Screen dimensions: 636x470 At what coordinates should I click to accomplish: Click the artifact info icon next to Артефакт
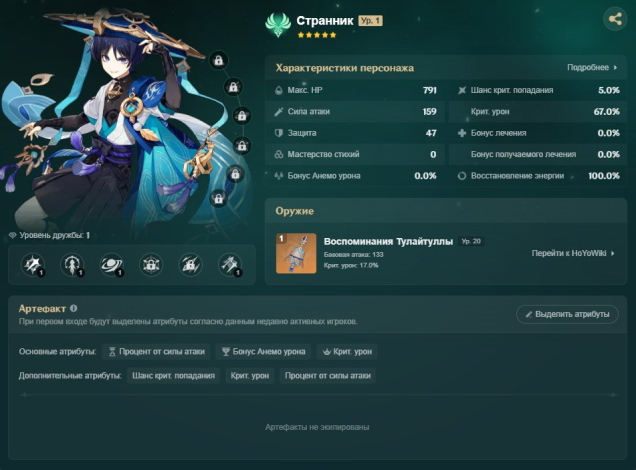click(x=73, y=308)
